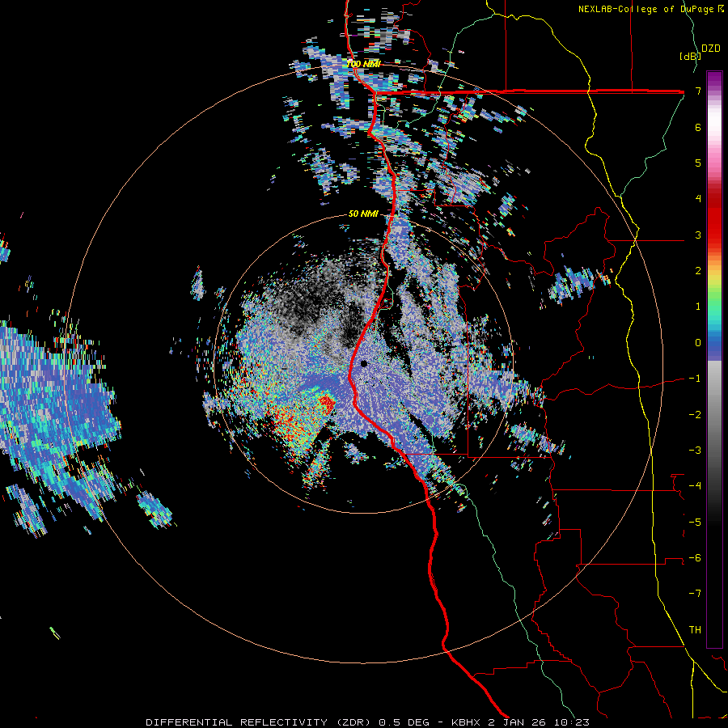Click the DIFFERENTIAL REFLECTIVITY (ZDR) title text
The width and height of the screenshot is (728, 728).
(258, 722)
